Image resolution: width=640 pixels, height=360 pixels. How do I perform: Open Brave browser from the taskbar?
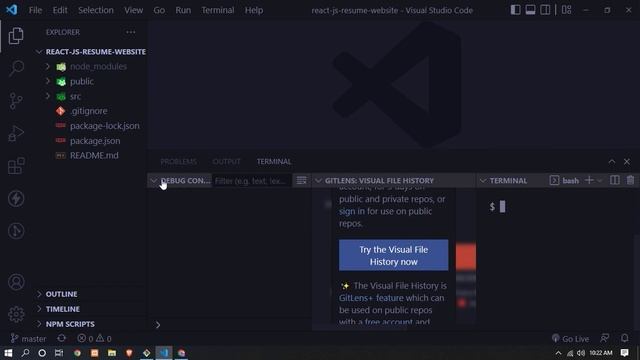[129, 353]
